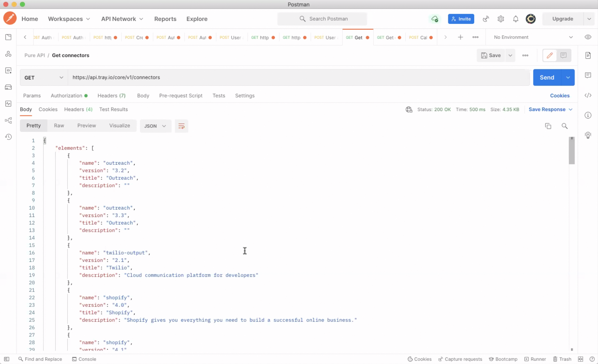Switch to comment mode beside the pencil
This screenshot has height=364, width=598.
tap(564, 55)
